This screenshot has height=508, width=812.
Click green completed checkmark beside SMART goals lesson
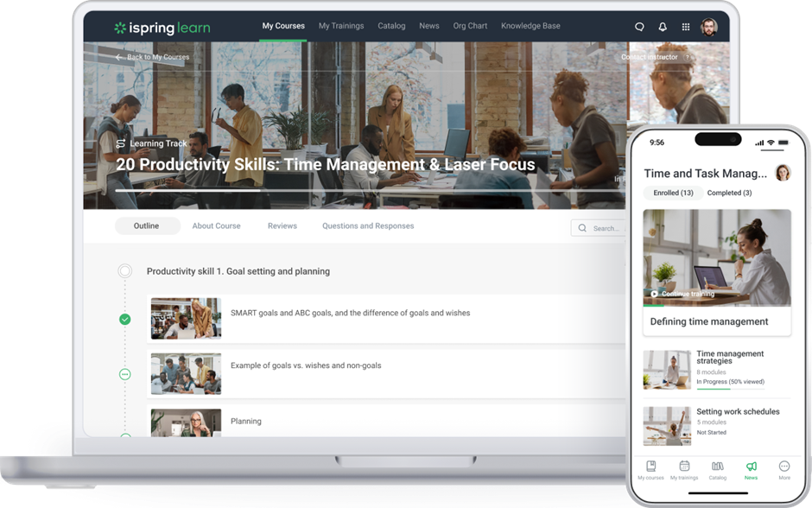[x=125, y=319]
